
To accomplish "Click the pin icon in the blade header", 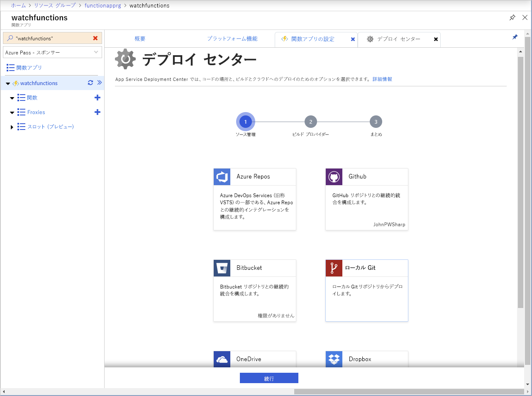I will tap(512, 17).
